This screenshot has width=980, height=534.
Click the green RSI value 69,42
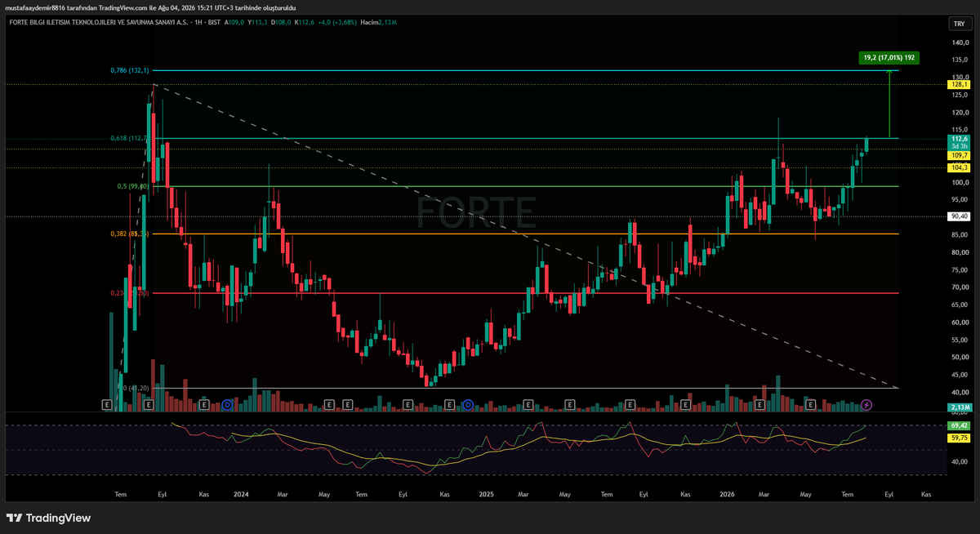959,425
